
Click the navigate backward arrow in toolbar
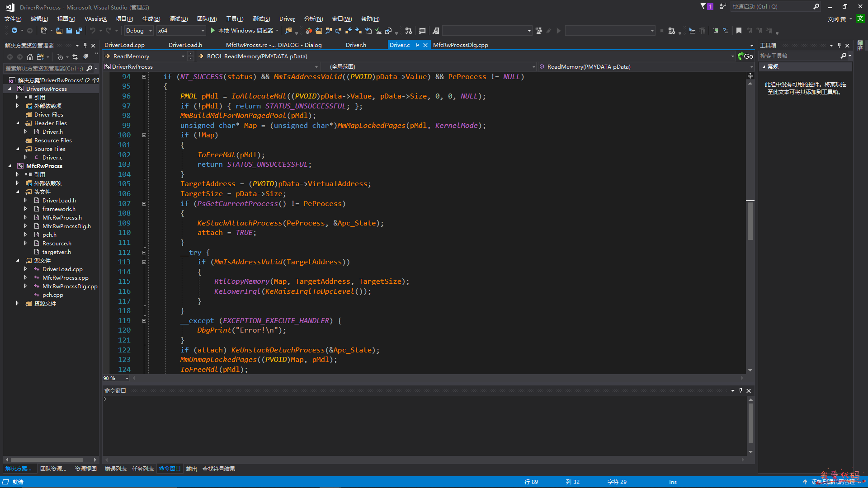(x=14, y=31)
